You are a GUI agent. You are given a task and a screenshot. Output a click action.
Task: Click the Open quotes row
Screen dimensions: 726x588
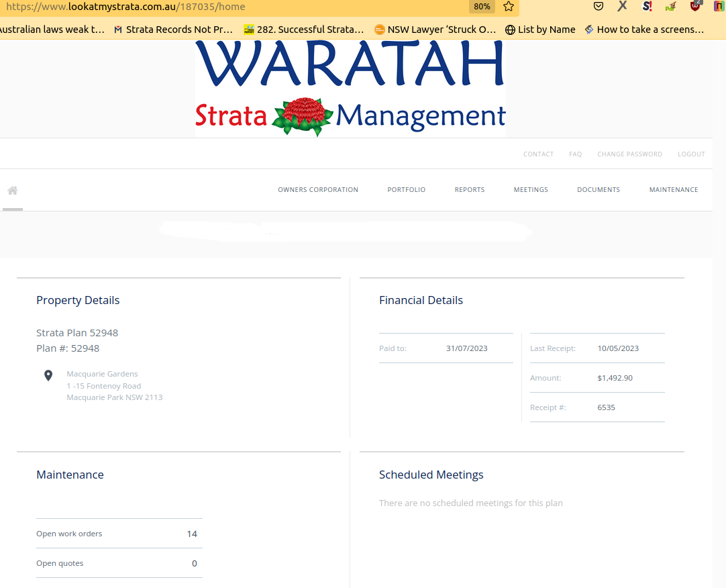pos(119,563)
